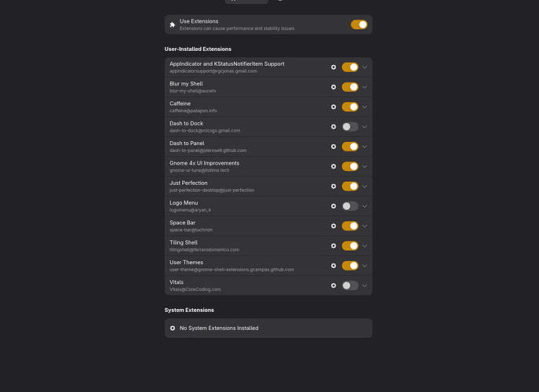Open Caffeine extension settings gear
Image resolution: width=539 pixels, height=392 pixels.
[x=333, y=107]
